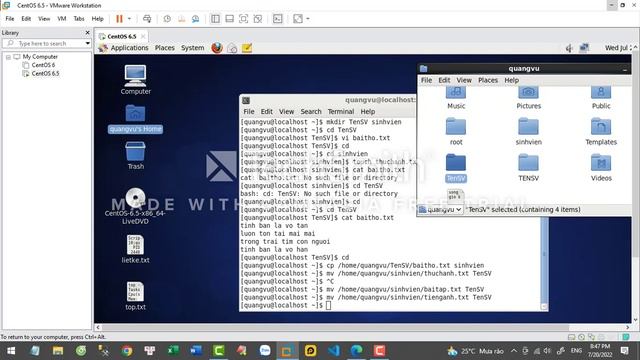Close the CentOS 6.5 tab
This screenshot has height=360, width=640.
[143, 36]
